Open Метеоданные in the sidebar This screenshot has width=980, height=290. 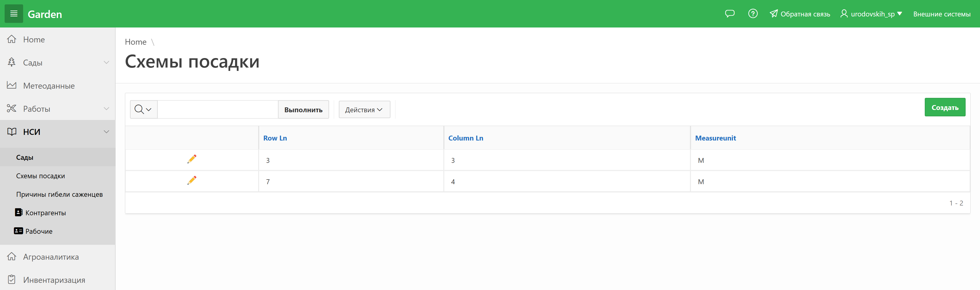coord(49,86)
